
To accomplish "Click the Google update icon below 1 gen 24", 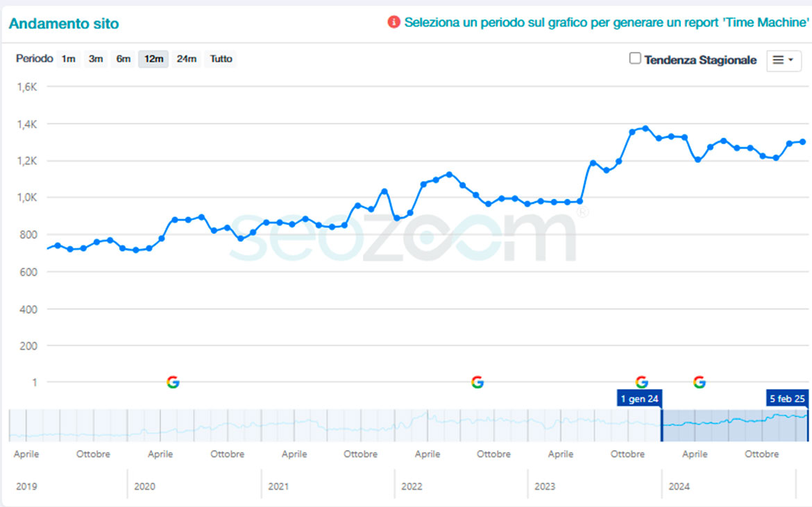I will tap(642, 382).
